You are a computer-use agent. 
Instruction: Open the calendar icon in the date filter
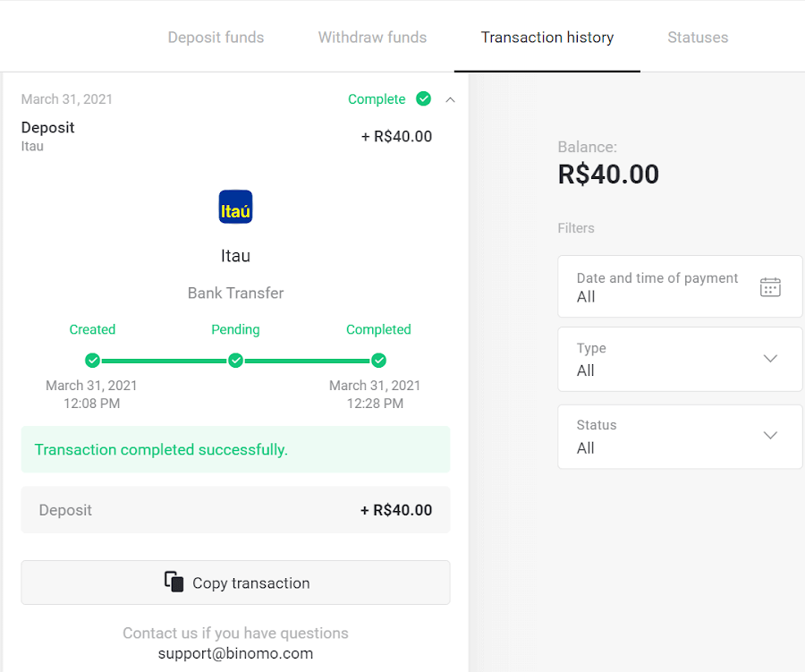[x=770, y=286]
